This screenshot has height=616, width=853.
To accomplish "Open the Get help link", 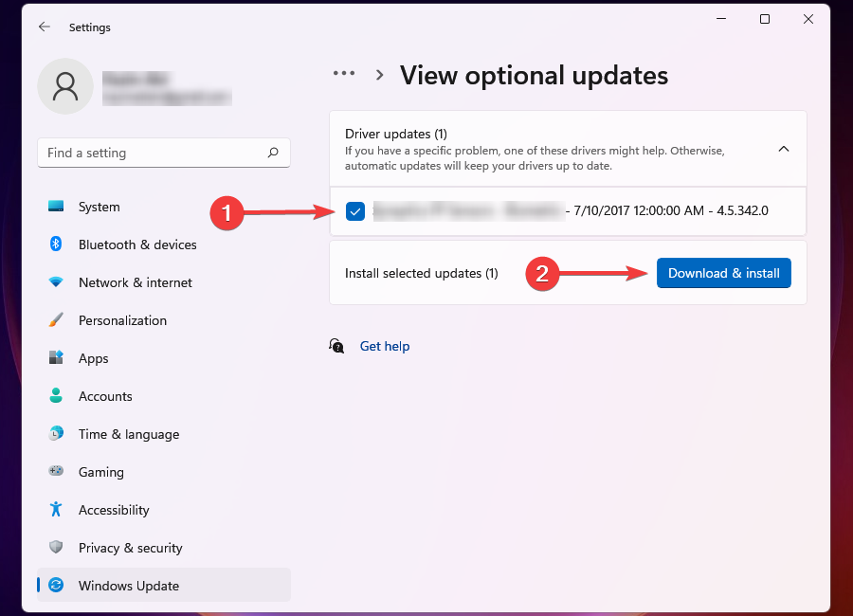I will tap(385, 346).
